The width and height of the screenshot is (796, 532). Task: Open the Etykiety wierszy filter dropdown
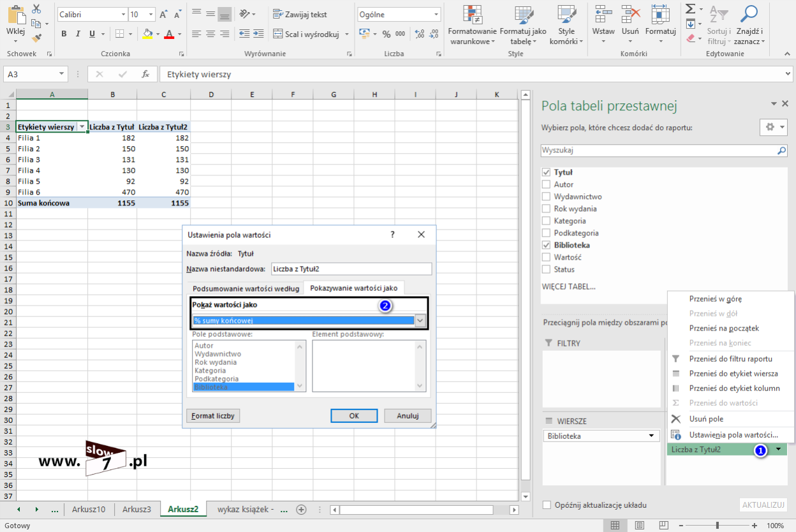point(82,127)
